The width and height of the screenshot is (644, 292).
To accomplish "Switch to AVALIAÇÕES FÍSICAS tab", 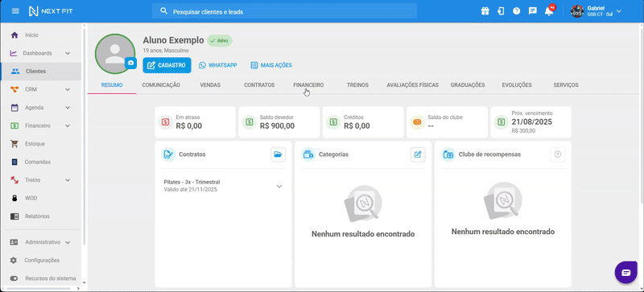I will (x=413, y=85).
